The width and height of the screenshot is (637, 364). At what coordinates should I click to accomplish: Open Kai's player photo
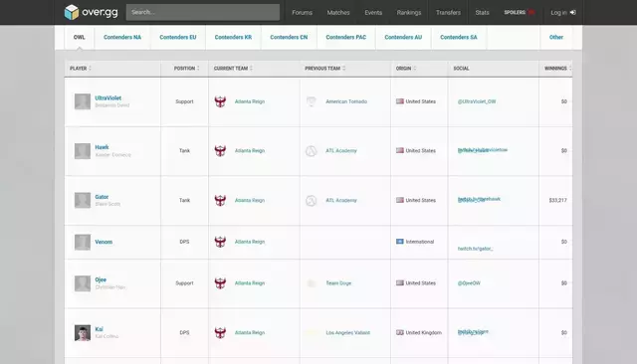pyautogui.click(x=83, y=333)
